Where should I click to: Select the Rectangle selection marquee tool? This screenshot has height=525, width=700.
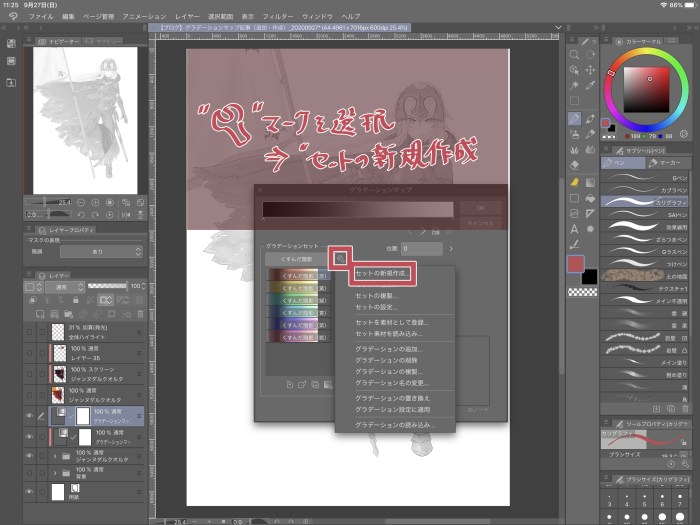(574, 101)
